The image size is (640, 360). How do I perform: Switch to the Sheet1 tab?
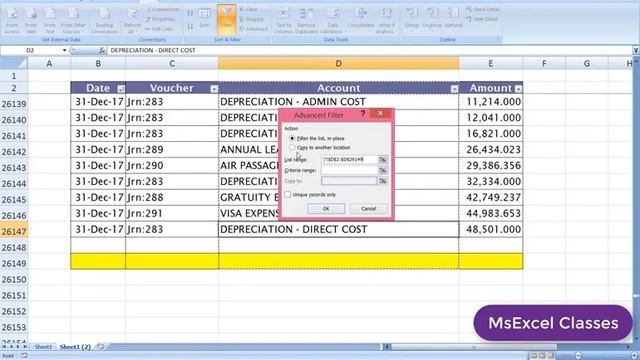43,347
